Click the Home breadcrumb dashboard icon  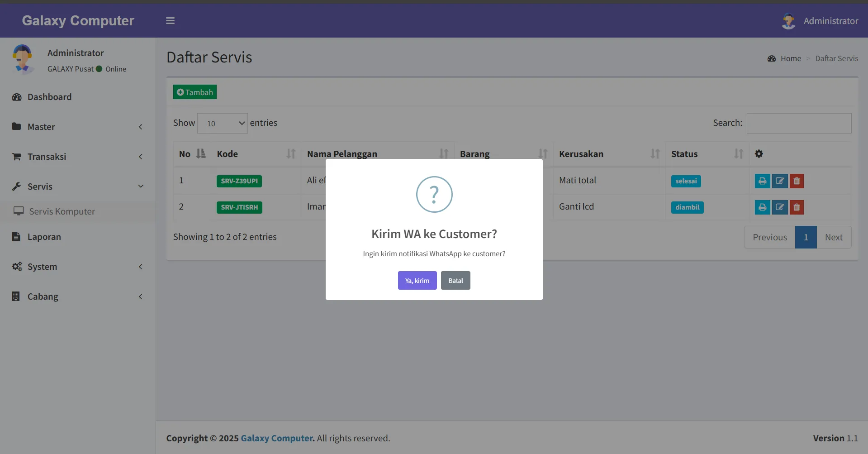772,58
